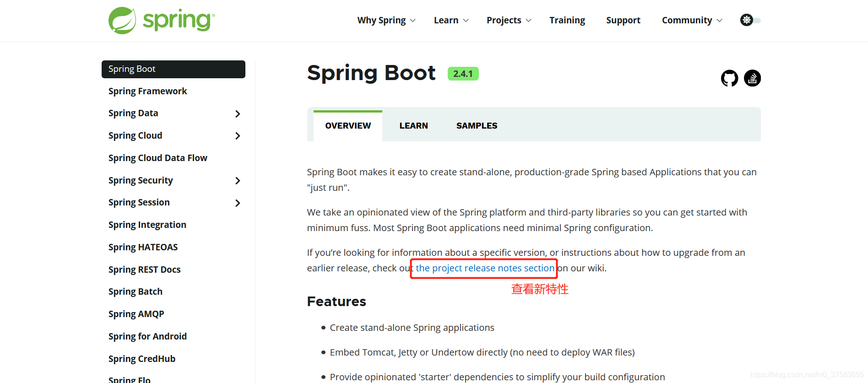The image size is (868, 383).
Task: Toggle the dark mode theme switch
Action: pyautogui.click(x=750, y=20)
